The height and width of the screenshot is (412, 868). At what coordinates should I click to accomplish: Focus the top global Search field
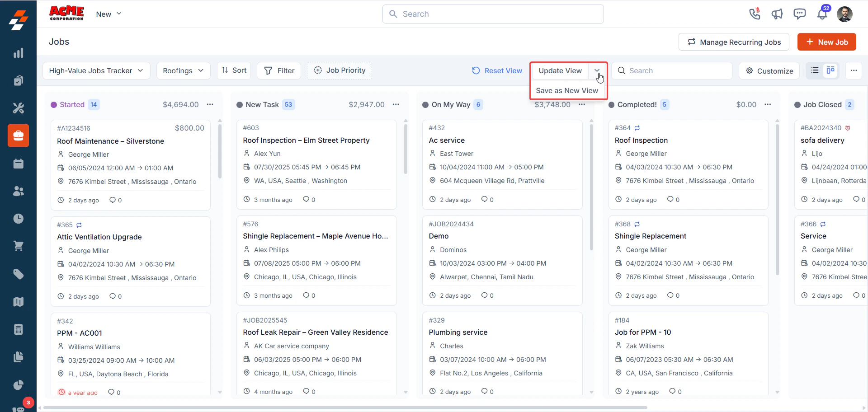coord(493,14)
